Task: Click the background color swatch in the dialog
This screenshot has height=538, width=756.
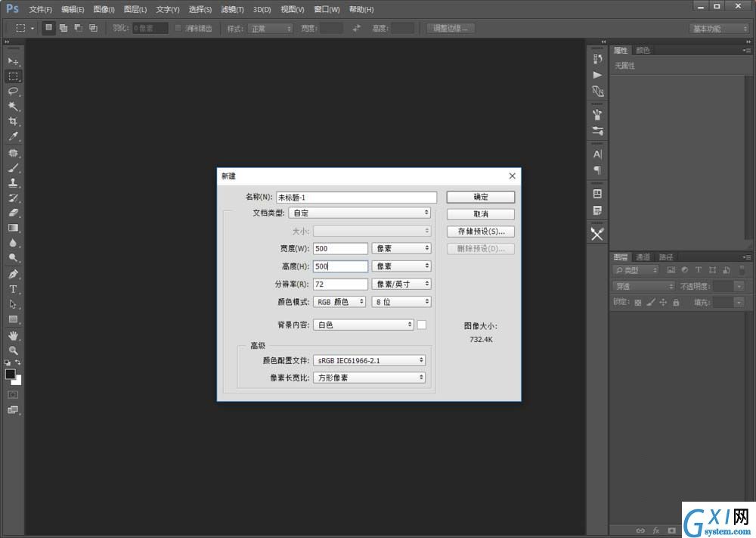Action: point(421,325)
